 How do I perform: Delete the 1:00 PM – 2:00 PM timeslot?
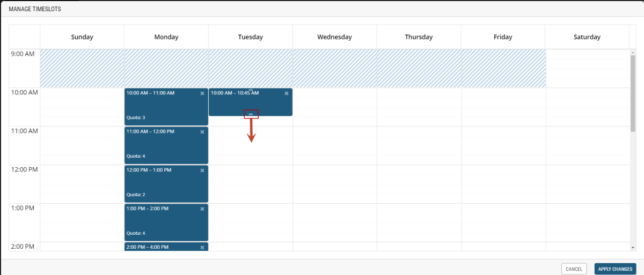coord(202,209)
